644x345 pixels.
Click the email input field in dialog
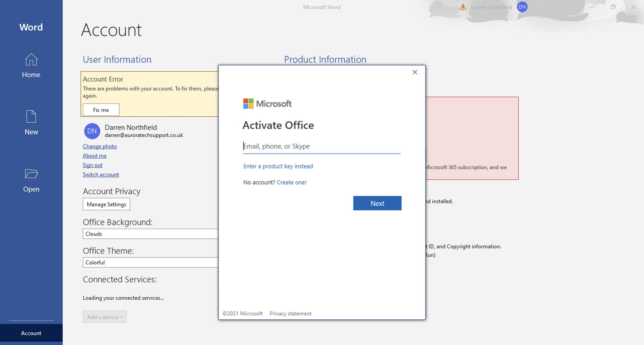321,146
